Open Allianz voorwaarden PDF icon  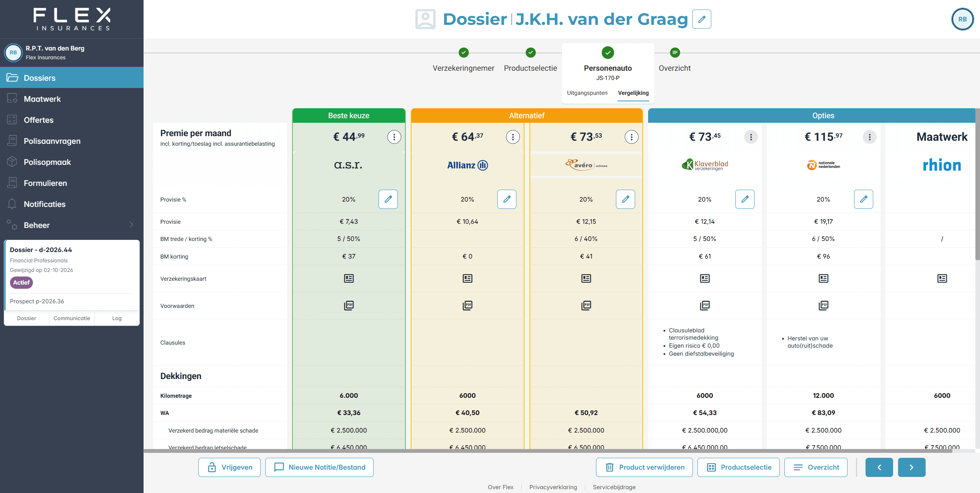(x=467, y=305)
